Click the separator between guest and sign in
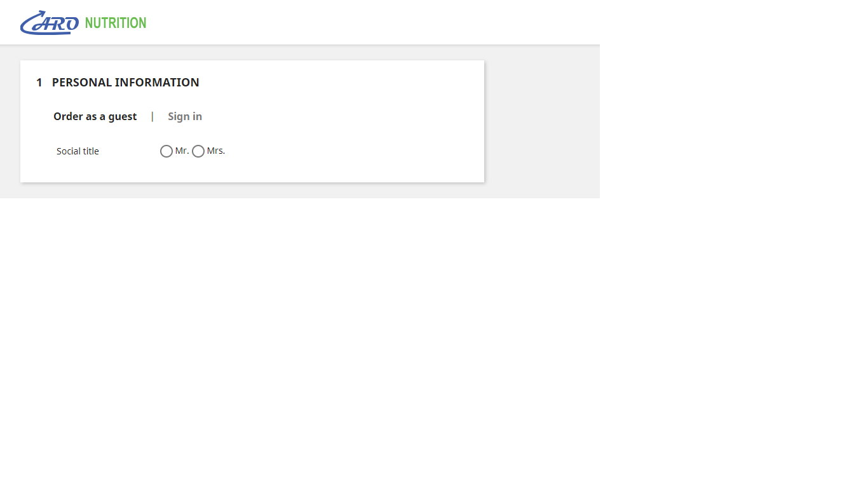 point(153,116)
